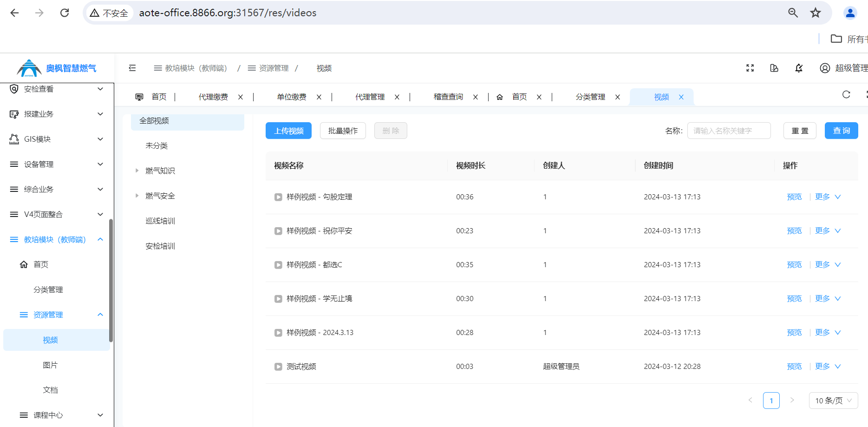The width and height of the screenshot is (868, 427).
Task: Click play icon of 样例视频 - 都选C
Action: (278, 265)
